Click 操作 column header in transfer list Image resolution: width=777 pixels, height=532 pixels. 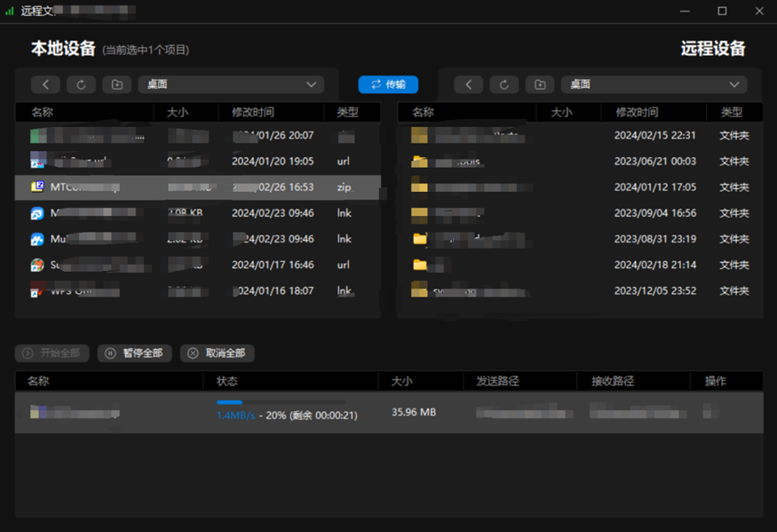716,381
